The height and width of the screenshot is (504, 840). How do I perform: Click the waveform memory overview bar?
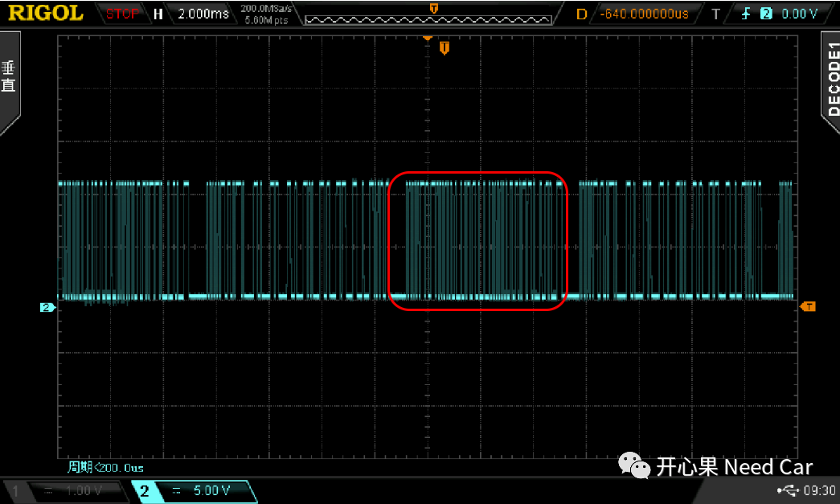pyautogui.click(x=428, y=20)
